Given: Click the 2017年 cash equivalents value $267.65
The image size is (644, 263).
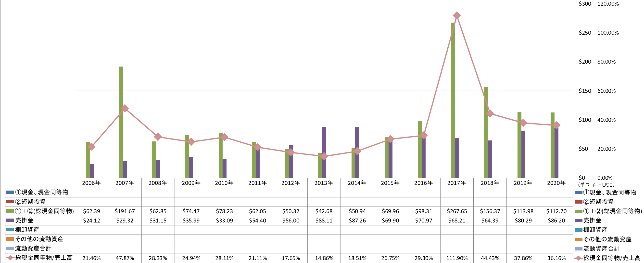Looking at the screenshot, I should tap(457, 211).
